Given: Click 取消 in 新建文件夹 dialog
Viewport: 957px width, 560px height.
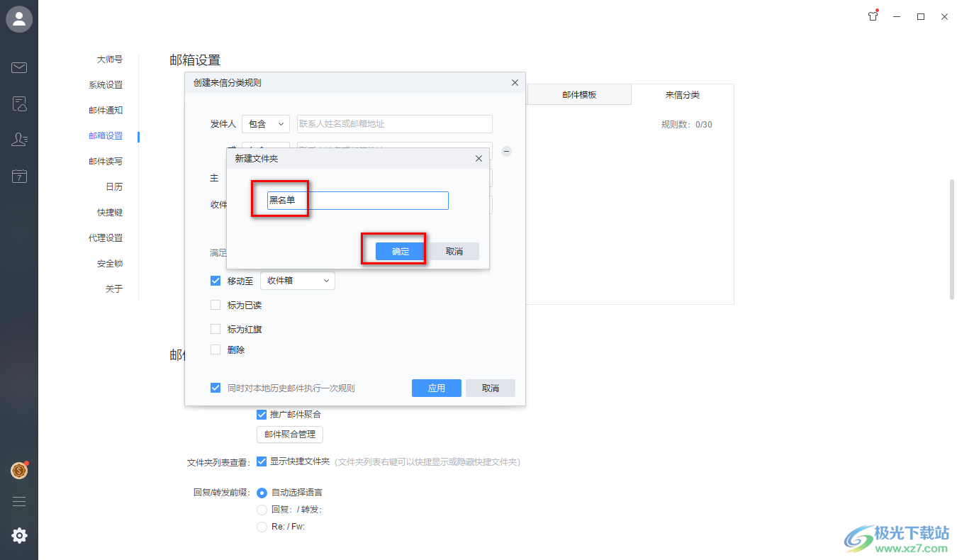Looking at the screenshot, I should pyautogui.click(x=454, y=252).
